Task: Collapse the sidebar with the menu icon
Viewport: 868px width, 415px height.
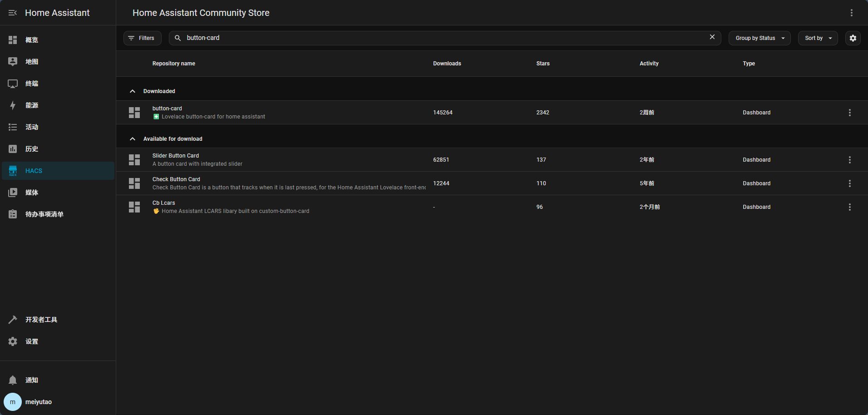Action: coord(13,13)
